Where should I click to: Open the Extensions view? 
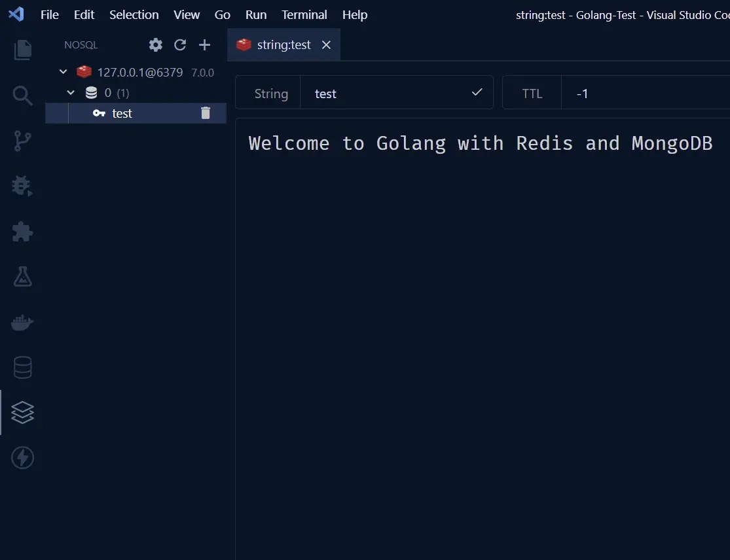point(22,232)
